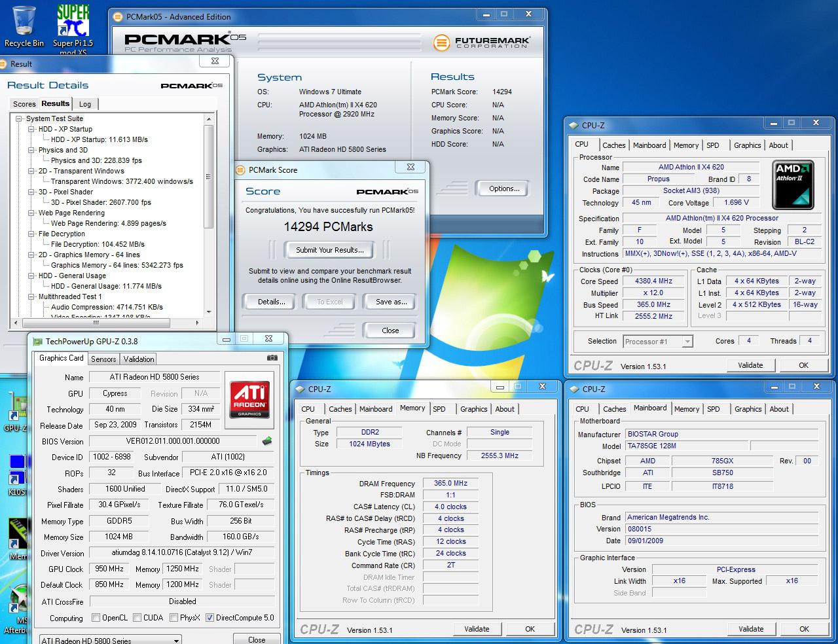Enable the CUDA checkbox in GPU-Z

(x=137, y=617)
